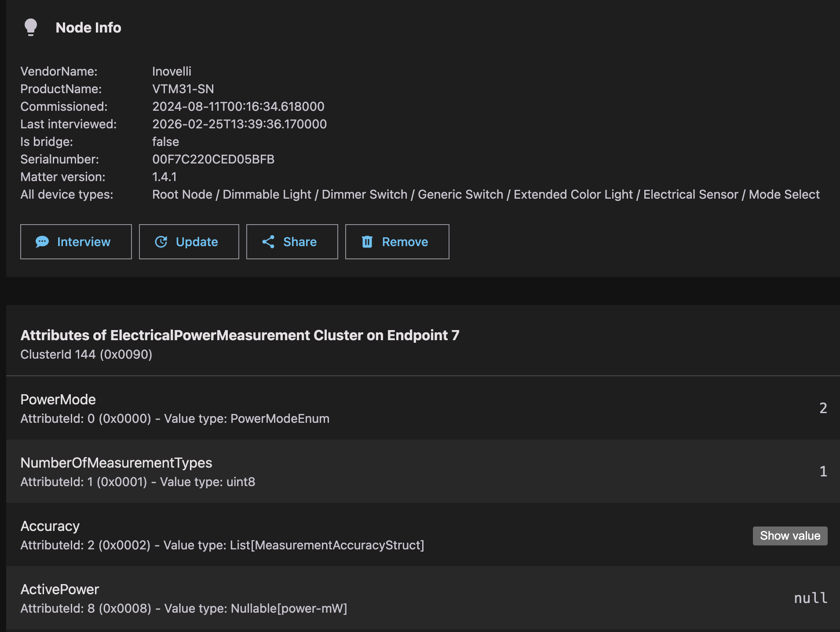
Task: Click the Accuracy attribute name
Action: coord(50,526)
